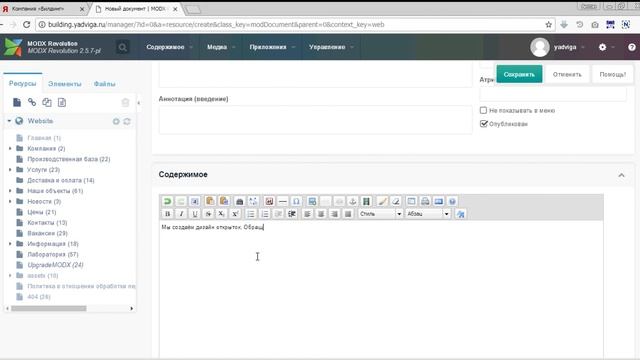Collapse the 'Содержимое' section with chevron
The image size is (640, 360).
tap(621, 175)
